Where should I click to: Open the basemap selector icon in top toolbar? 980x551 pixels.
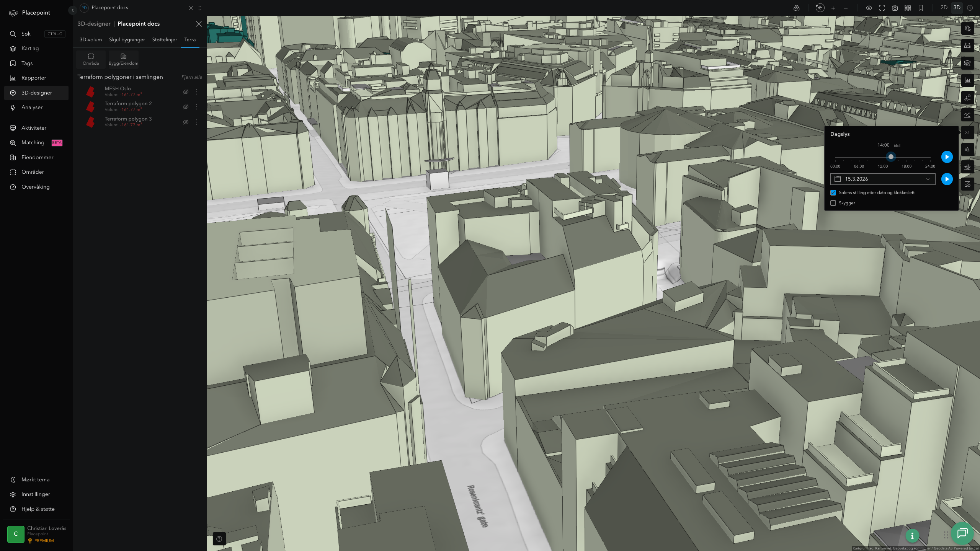[x=797, y=8]
